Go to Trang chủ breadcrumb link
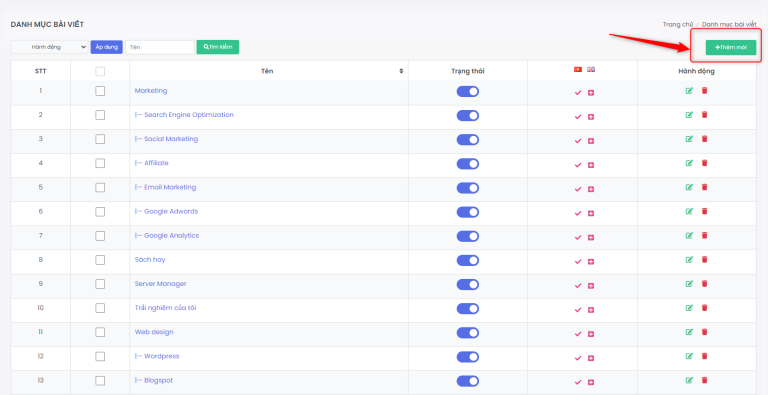This screenshot has height=395, width=768. (678, 25)
